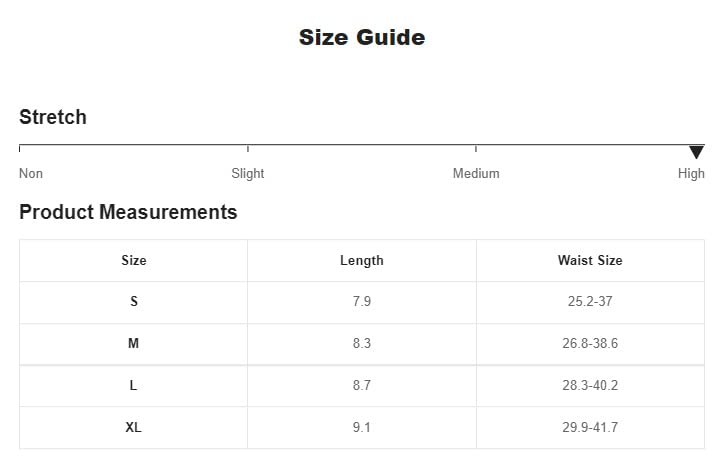717x464 pixels.
Task: Select the L size row label
Action: (x=133, y=385)
